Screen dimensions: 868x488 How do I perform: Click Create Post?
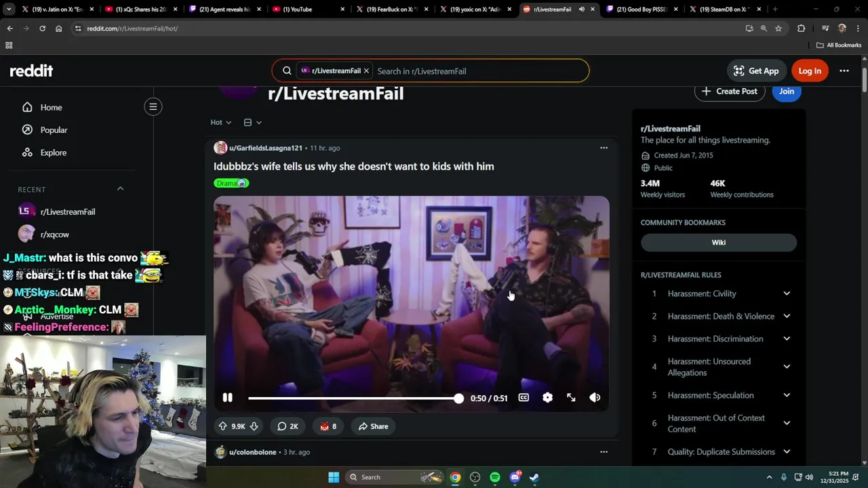click(x=730, y=91)
